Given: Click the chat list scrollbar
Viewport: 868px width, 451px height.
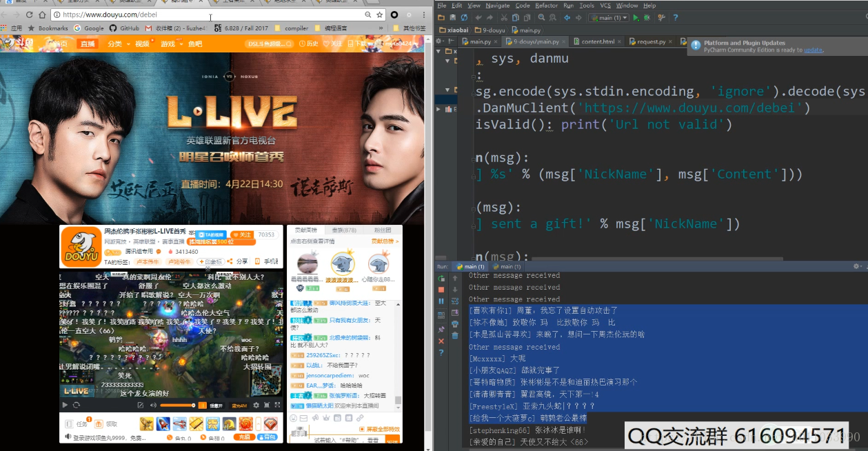Looking at the screenshot, I should coord(398,399).
